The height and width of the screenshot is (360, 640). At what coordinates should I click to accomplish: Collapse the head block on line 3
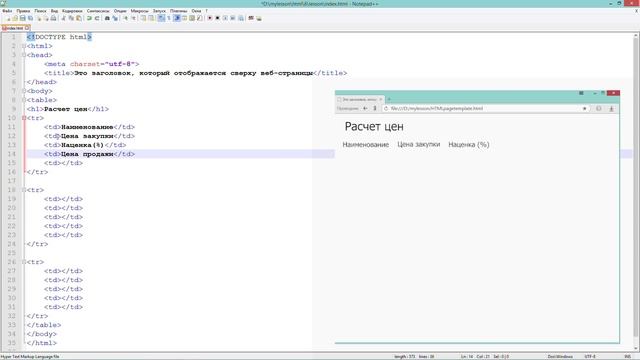[x=24, y=55]
